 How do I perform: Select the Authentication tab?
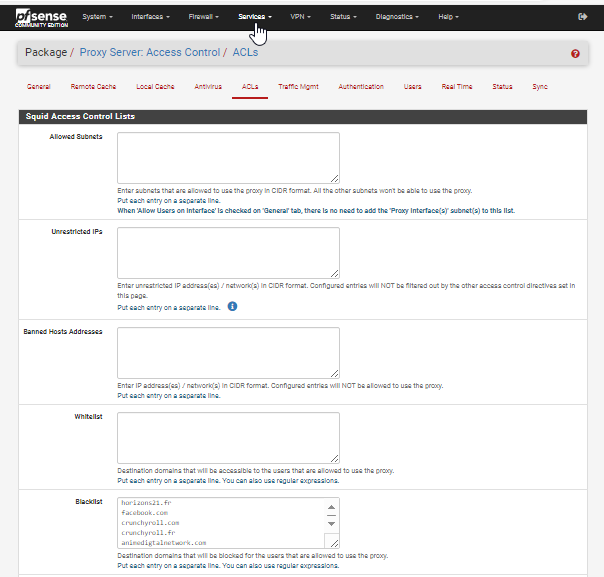pos(361,87)
